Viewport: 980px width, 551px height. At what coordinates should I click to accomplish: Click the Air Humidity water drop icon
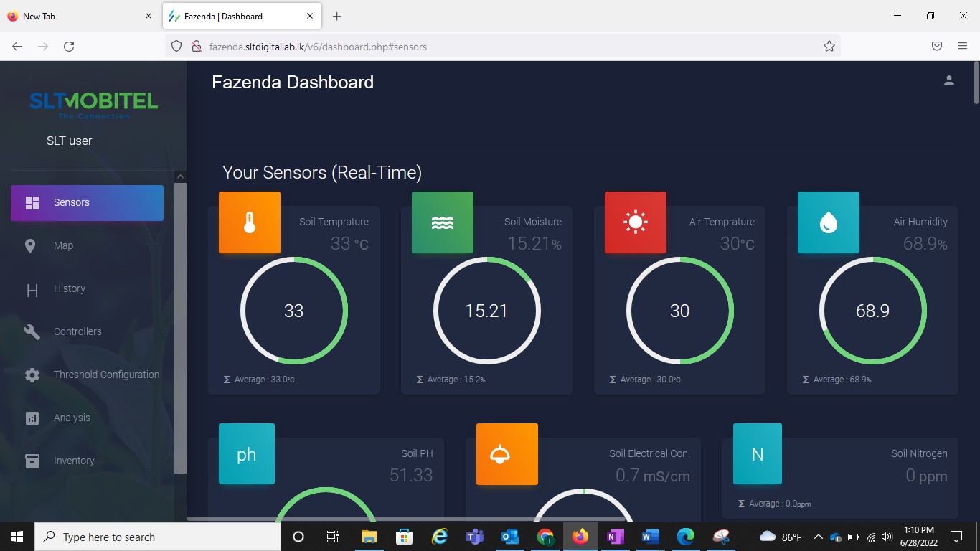click(828, 222)
